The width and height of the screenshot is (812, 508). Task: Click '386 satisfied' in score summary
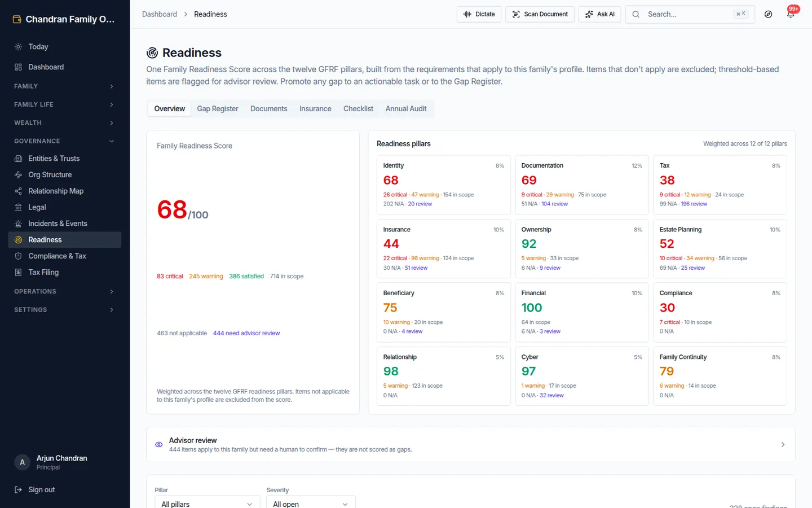tap(246, 277)
